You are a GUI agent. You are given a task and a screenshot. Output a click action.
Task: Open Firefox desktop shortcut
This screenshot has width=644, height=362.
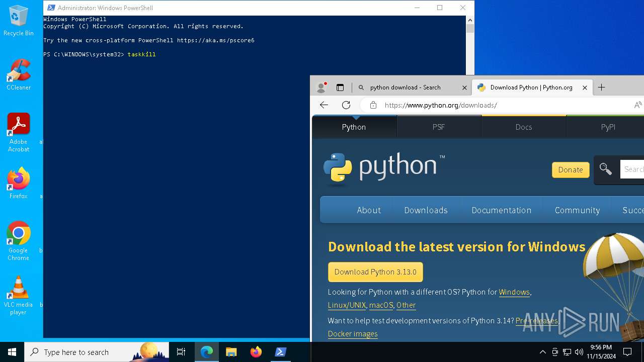click(19, 184)
